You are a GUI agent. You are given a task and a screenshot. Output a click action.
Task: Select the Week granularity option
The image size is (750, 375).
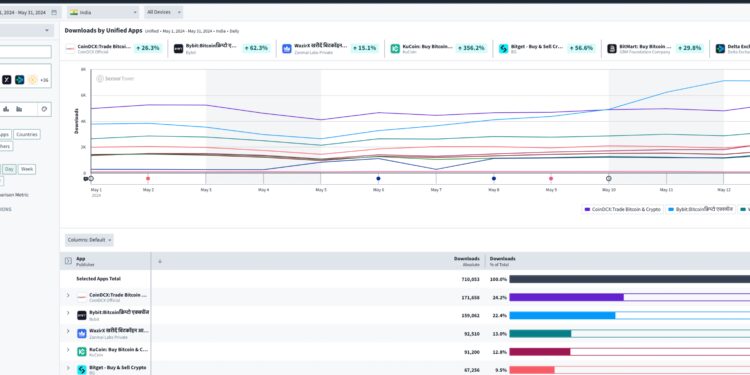27,169
